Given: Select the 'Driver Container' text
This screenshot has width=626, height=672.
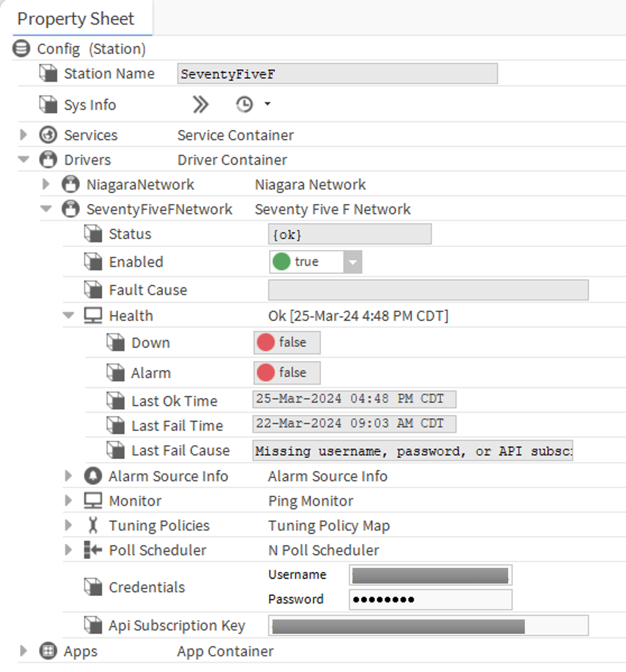Looking at the screenshot, I should pyautogui.click(x=232, y=160).
